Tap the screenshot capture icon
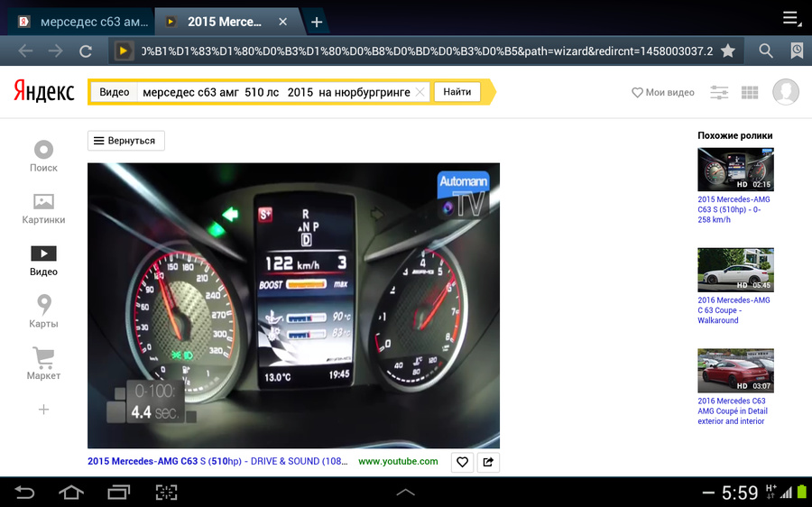Image resolution: width=812 pixels, height=507 pixels. point(166,492)
